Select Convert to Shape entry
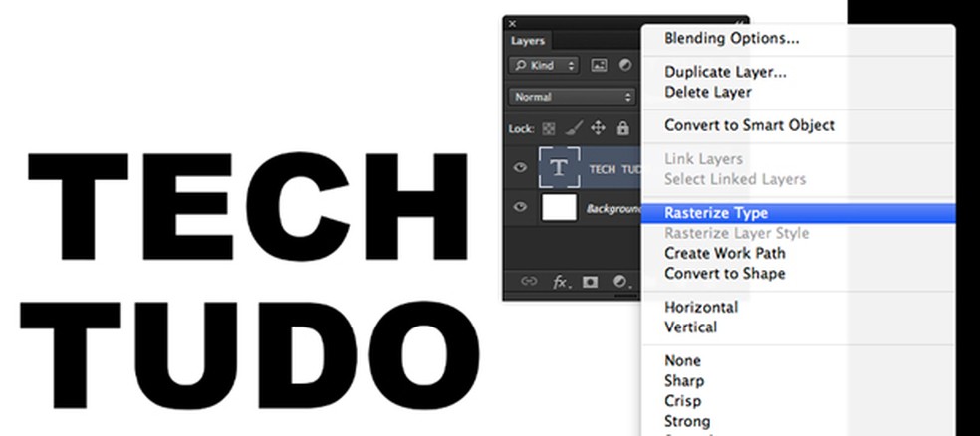Image resolution: width=980 pixels, height=436 pixels. pos(724,273)
